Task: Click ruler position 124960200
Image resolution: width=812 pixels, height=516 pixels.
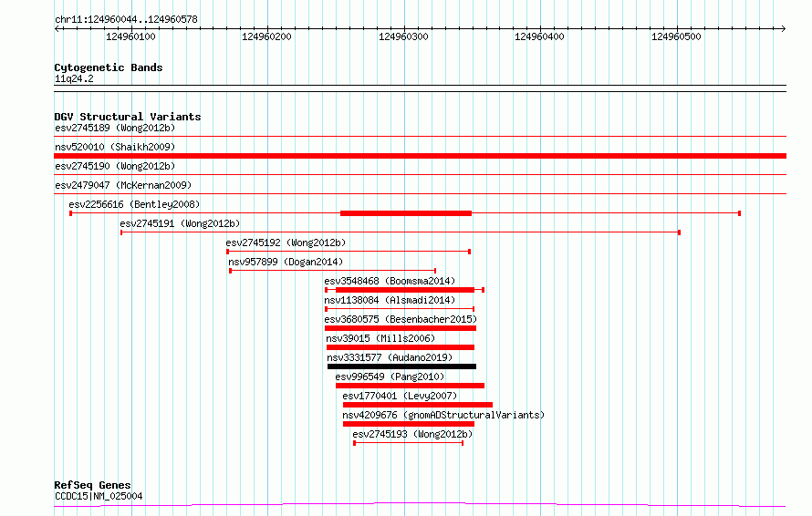Action: click(266, 36)
